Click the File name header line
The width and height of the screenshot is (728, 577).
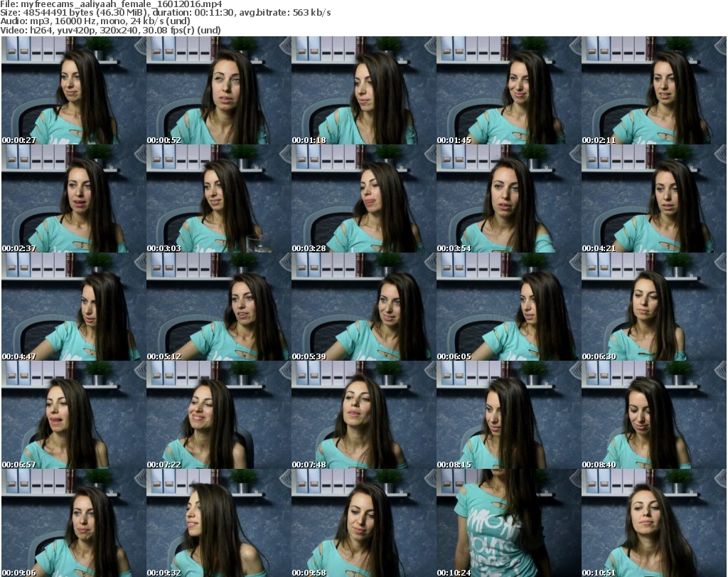(x=111, y=4)
